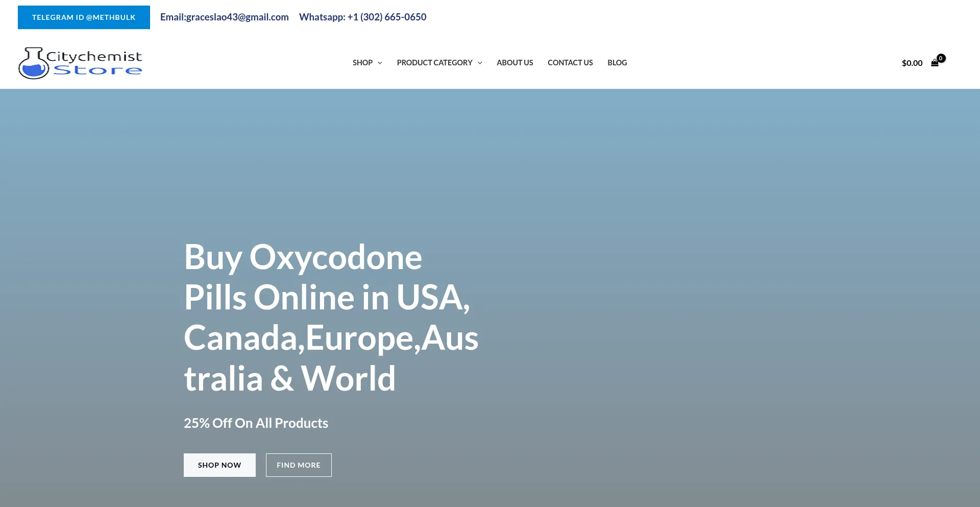Screen dimensions: 980x507
Task: Navigate to the Blog page
Action: (617, 63)
